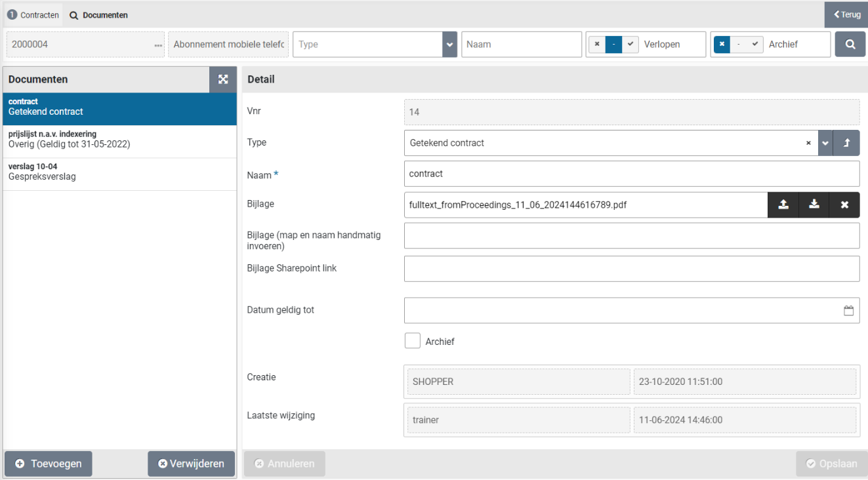868x480 pixels.
Task: Set Verlopen filter to no (x)
Action: 596,45
